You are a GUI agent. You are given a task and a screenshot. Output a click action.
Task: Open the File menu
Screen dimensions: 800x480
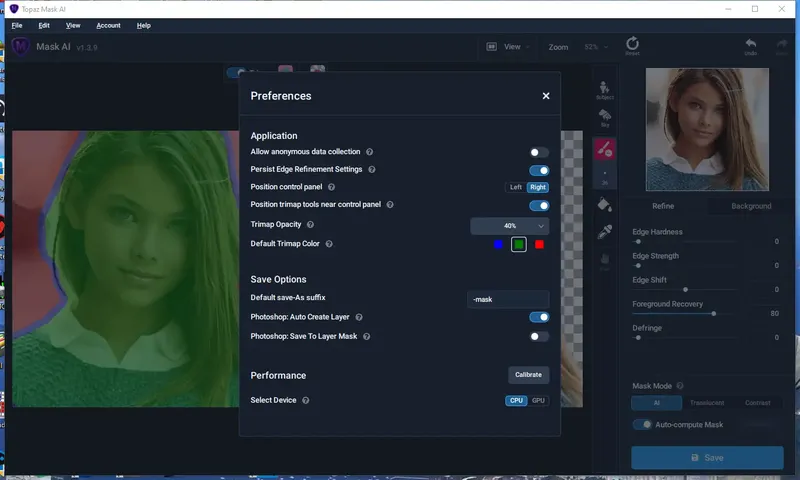tap(17, 26)
